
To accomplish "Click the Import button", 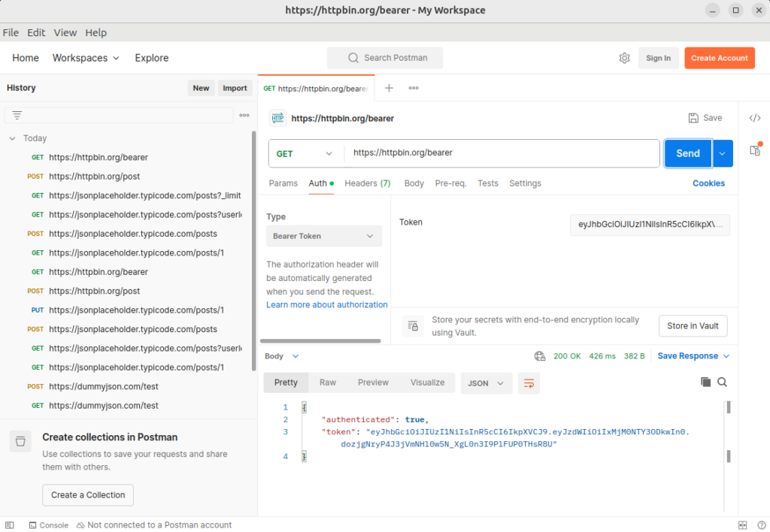I will pyautogui.click(x=235, y=88).
